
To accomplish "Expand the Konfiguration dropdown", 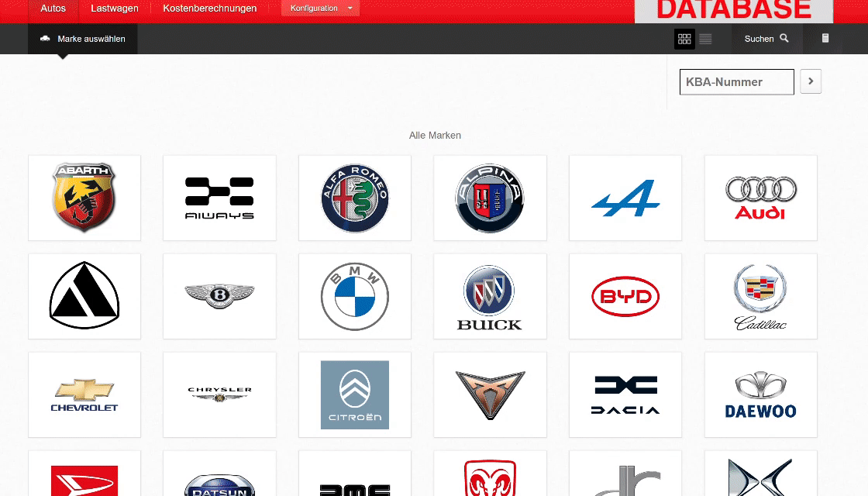I will pos(321,8).
